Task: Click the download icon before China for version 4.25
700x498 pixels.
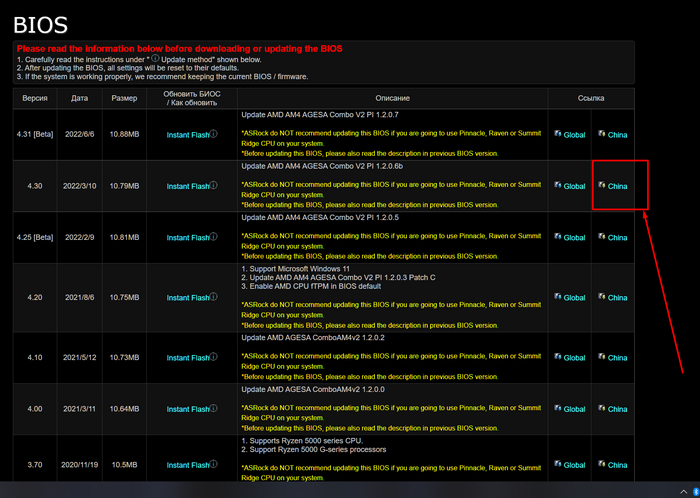Action: point(601,238)
